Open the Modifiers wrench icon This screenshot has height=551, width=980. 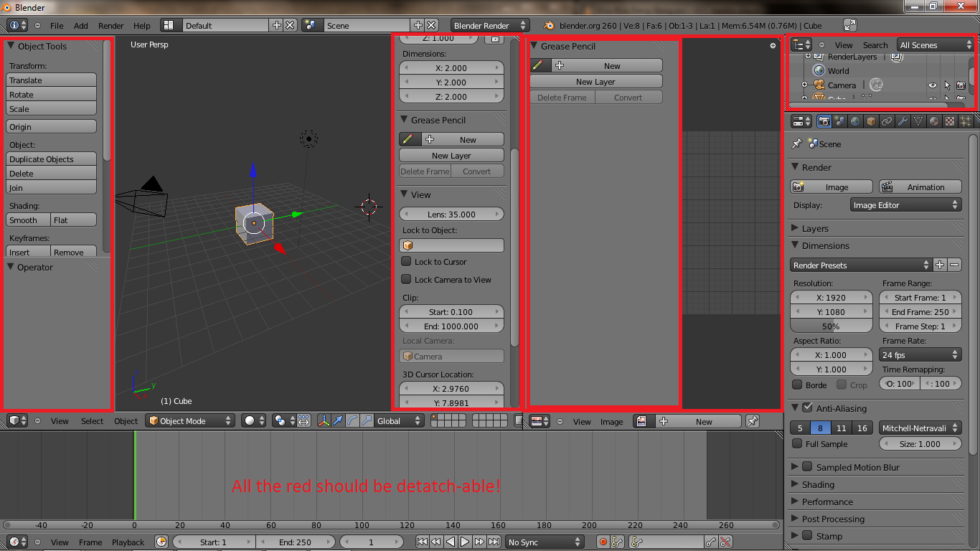pyautogui.click(x=903, y=121)
